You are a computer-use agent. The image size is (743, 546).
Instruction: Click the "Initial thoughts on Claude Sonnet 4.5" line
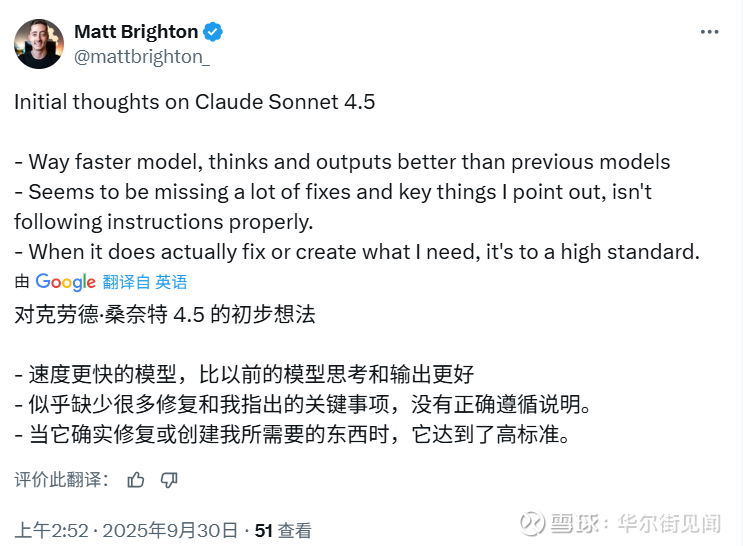click(194, 100)
